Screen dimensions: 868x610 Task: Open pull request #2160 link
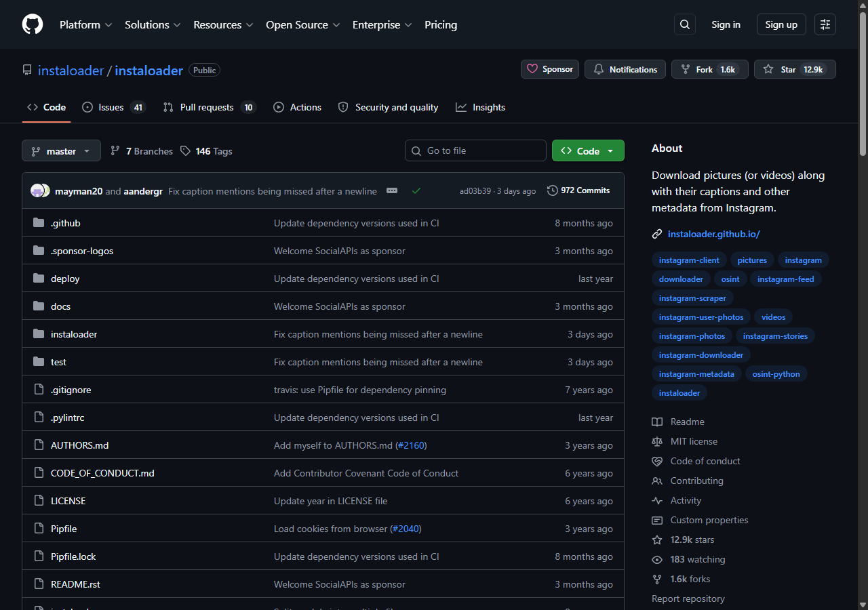410,445
